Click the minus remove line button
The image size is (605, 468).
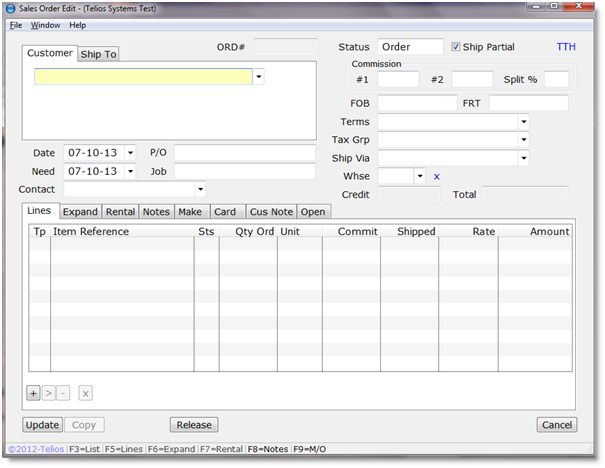(x=63, y=393)
